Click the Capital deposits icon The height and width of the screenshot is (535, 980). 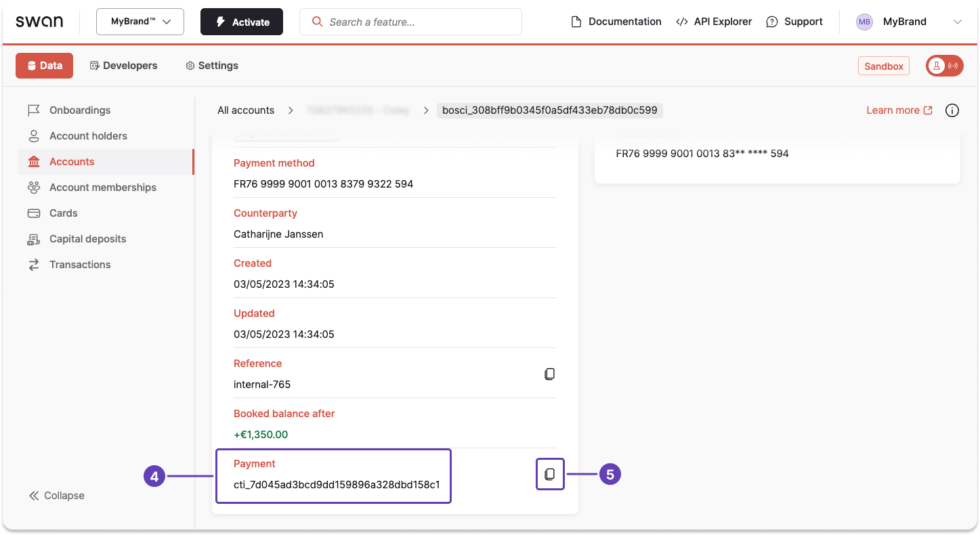pos(34,238)
